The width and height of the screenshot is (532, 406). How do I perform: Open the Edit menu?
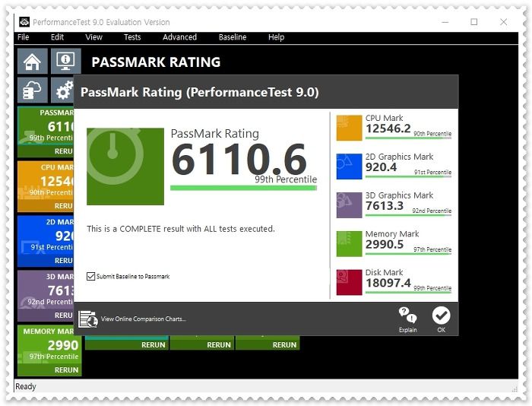pyautogui.click(x=57, y=37)
